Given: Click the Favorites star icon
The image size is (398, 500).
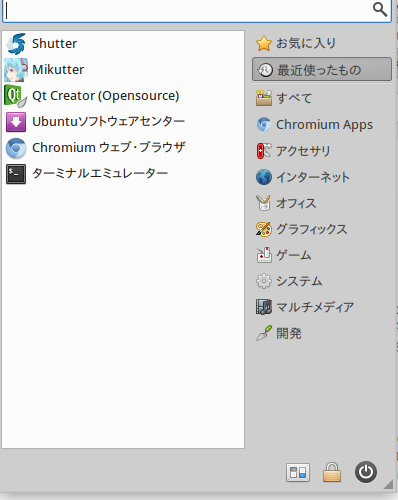Looking at the screenshot, I should [264, 43].
